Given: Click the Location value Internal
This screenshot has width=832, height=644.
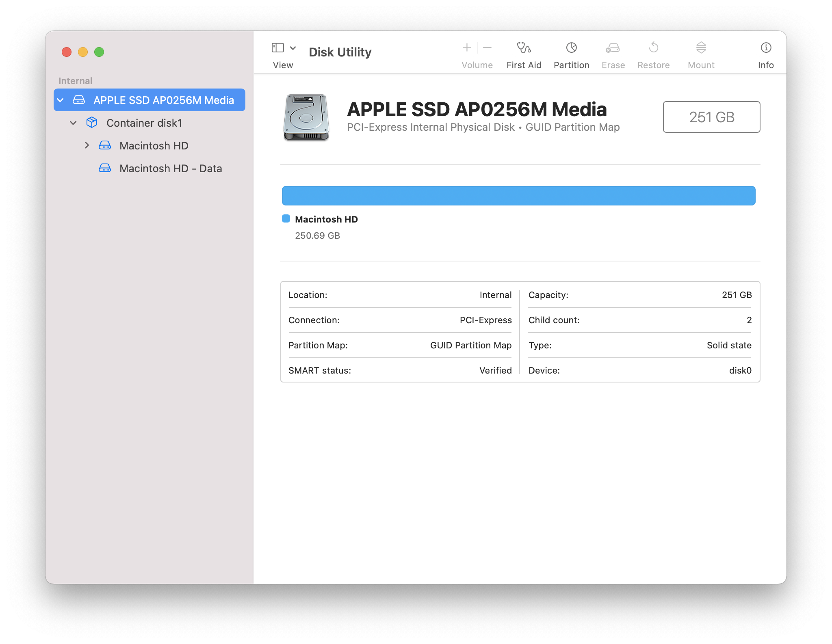Looking at the screenshot, I should (x=495, y=295).
